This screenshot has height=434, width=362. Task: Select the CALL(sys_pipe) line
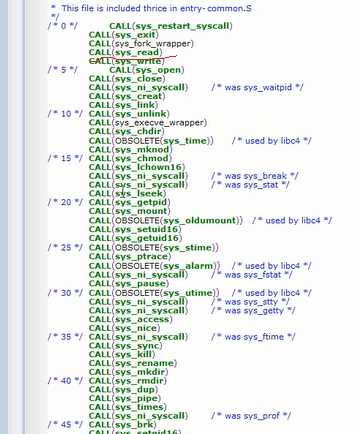125,398
